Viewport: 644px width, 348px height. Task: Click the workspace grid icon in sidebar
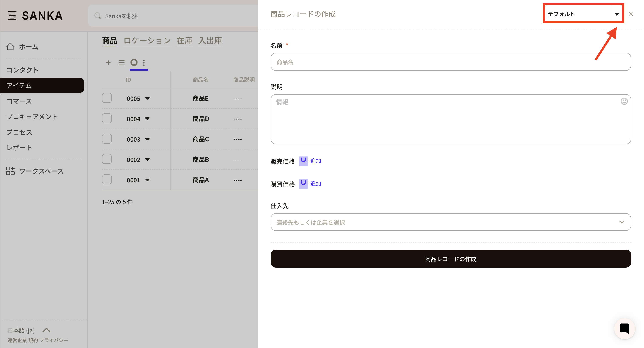pyautogui.click(x=10, y=171)
